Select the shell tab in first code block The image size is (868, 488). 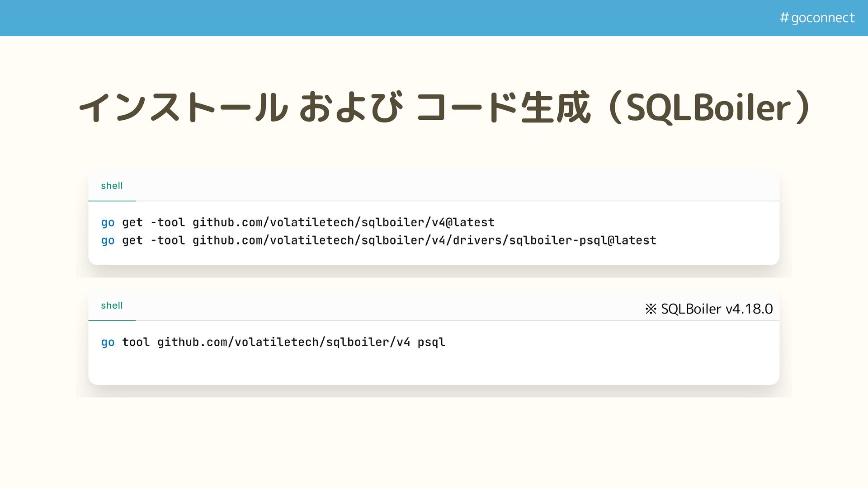pyautogui.click(x=112, y=186)
